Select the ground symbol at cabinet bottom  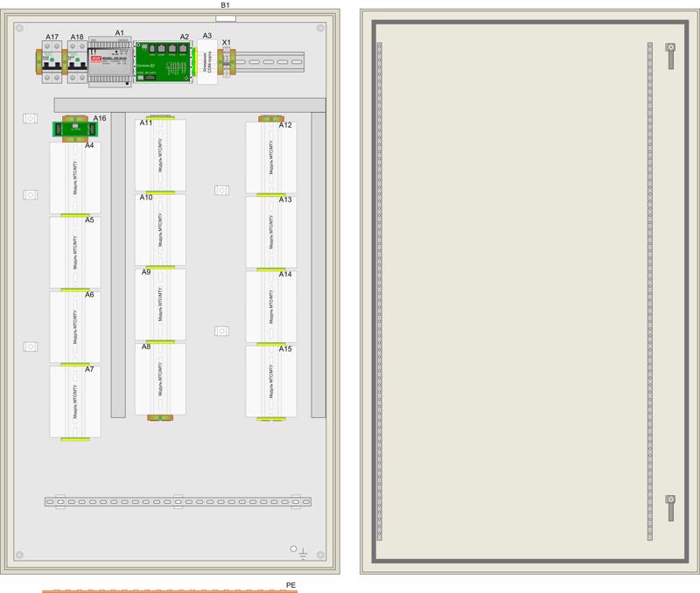(x=303, y=553)
